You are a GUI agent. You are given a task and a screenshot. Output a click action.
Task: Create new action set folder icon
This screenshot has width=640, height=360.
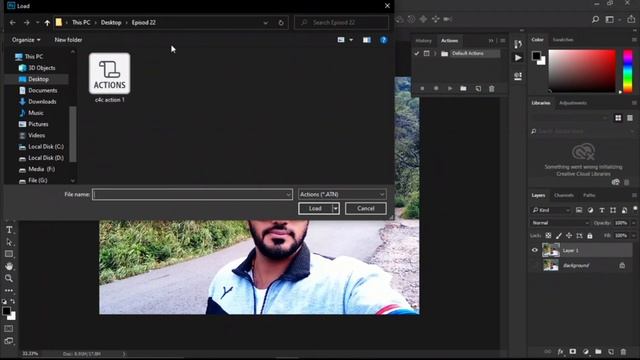[463, 89]
